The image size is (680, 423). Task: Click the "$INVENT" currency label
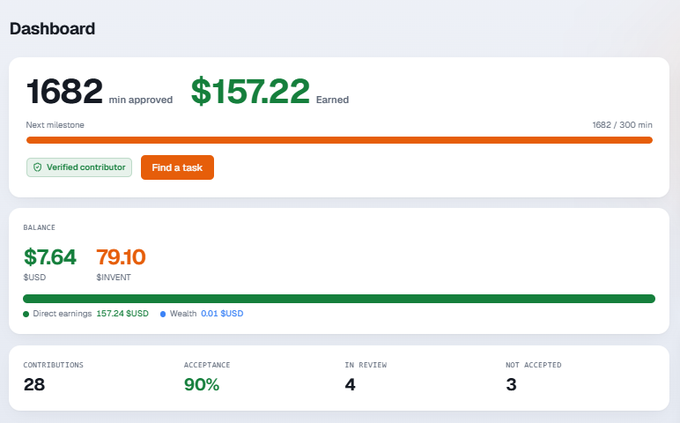tap(114, 277)
